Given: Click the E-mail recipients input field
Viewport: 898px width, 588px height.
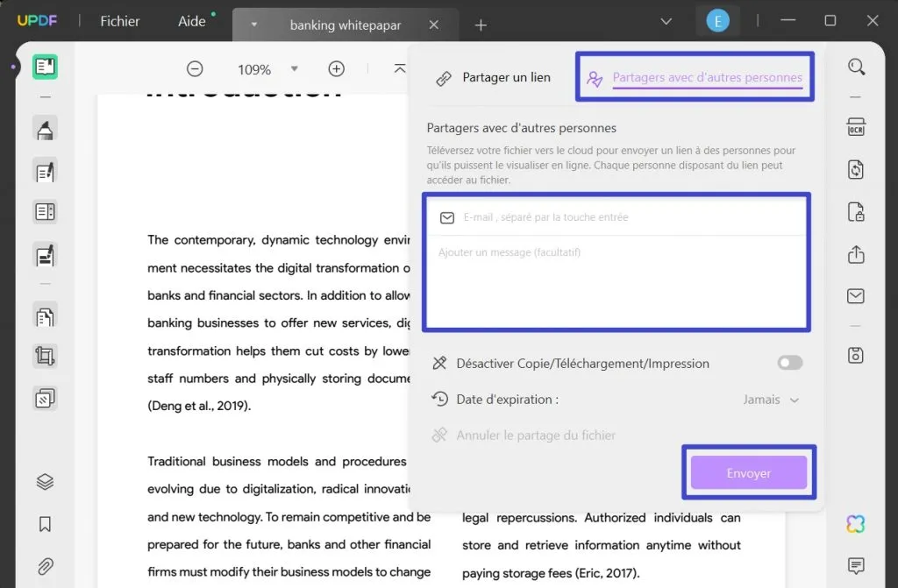Looking at the screenshot, I should pyautogui.click(x=616, y=217).
